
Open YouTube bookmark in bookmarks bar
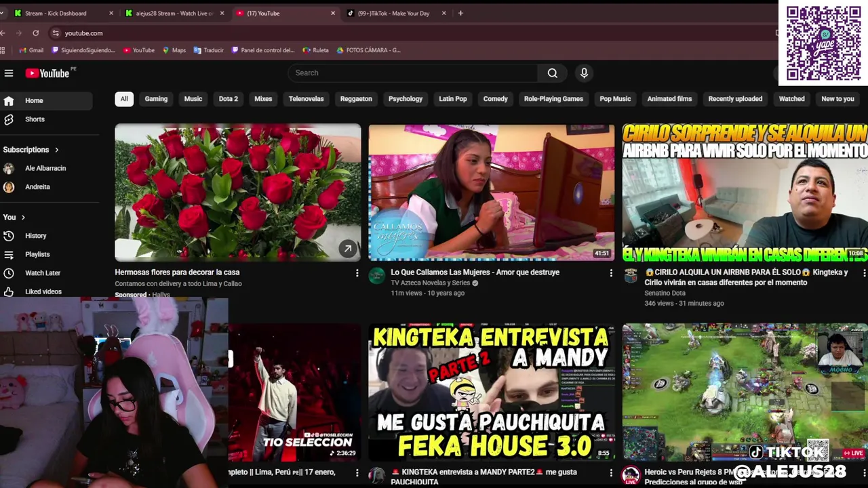(139, 50)
